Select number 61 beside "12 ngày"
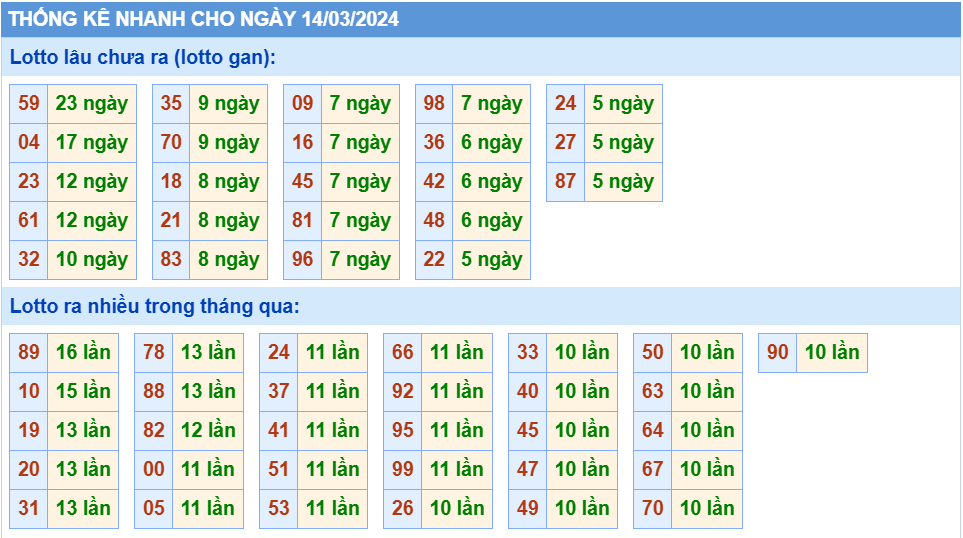Viewport: 963px width, 538px height. point(29,221)
